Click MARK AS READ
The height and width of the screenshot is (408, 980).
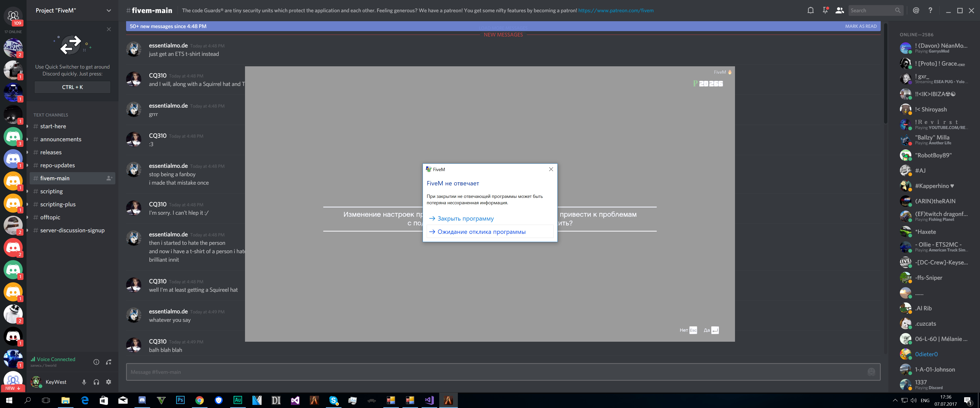click(861, 26)
